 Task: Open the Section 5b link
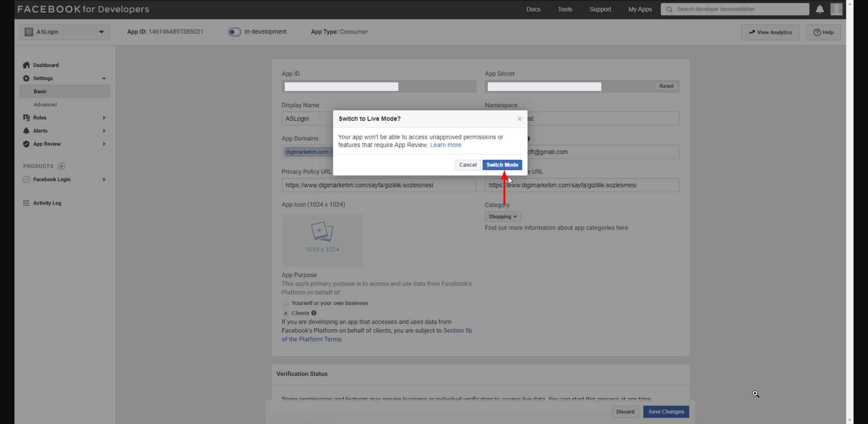tap(458, 331)
